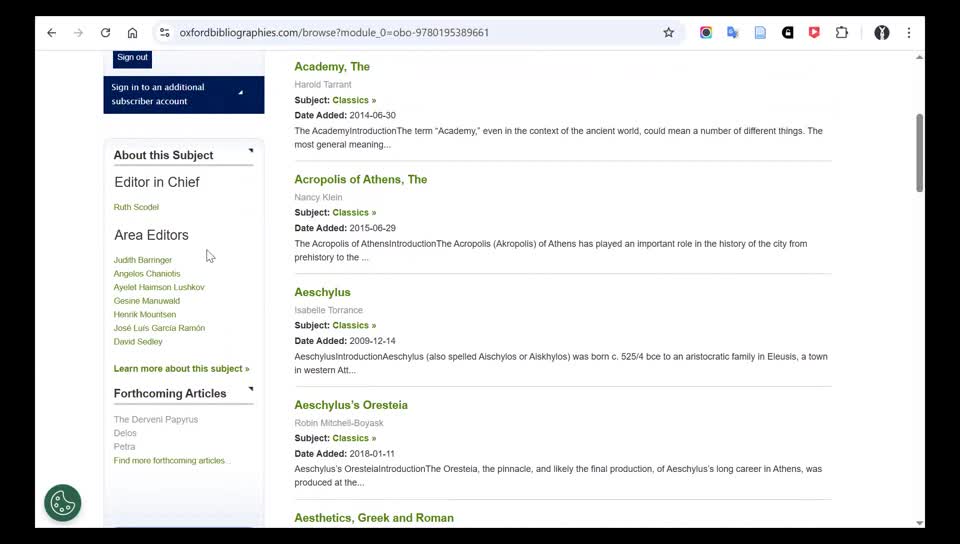Image resolution: width=960 pixels, height=544 pixels.
Task: Bookmark this page with the star icon
Action: (x=669, y=33)
